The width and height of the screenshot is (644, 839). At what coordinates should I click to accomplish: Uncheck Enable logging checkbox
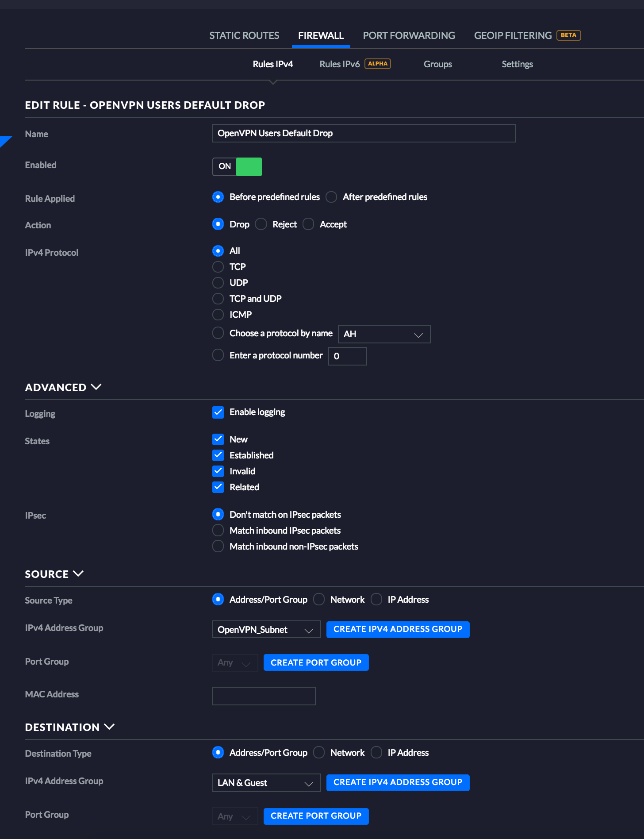[218, 412]
